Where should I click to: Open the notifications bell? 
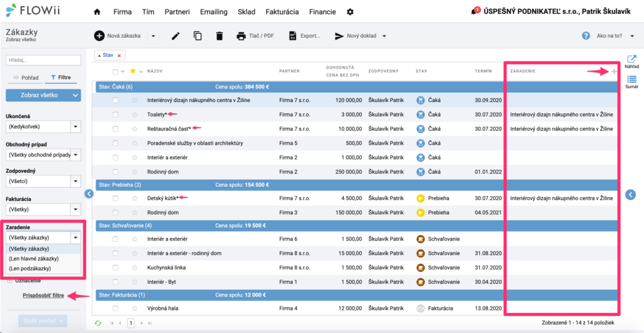(475, 11)
